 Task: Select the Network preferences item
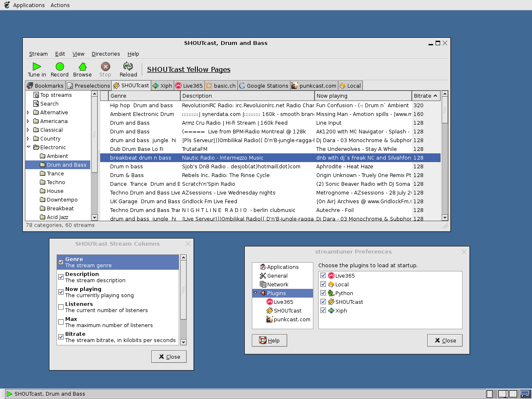point(277,284)
